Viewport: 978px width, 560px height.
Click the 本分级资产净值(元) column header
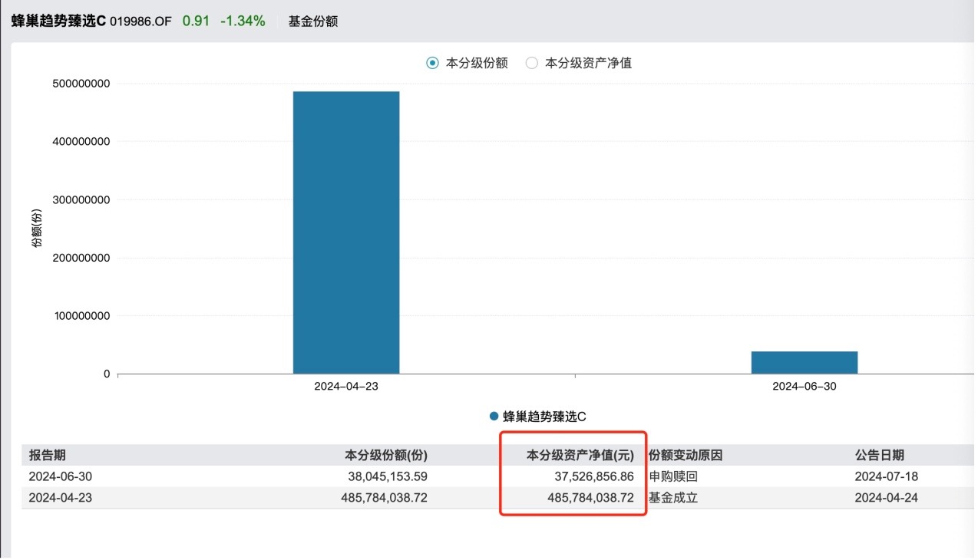click(580, 455)
